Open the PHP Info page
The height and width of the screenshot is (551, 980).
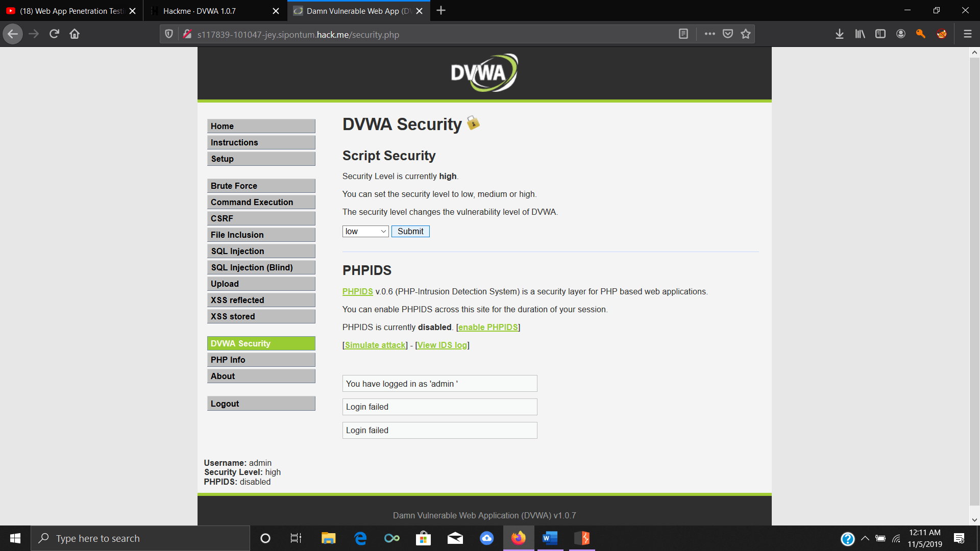click(261, 360)
